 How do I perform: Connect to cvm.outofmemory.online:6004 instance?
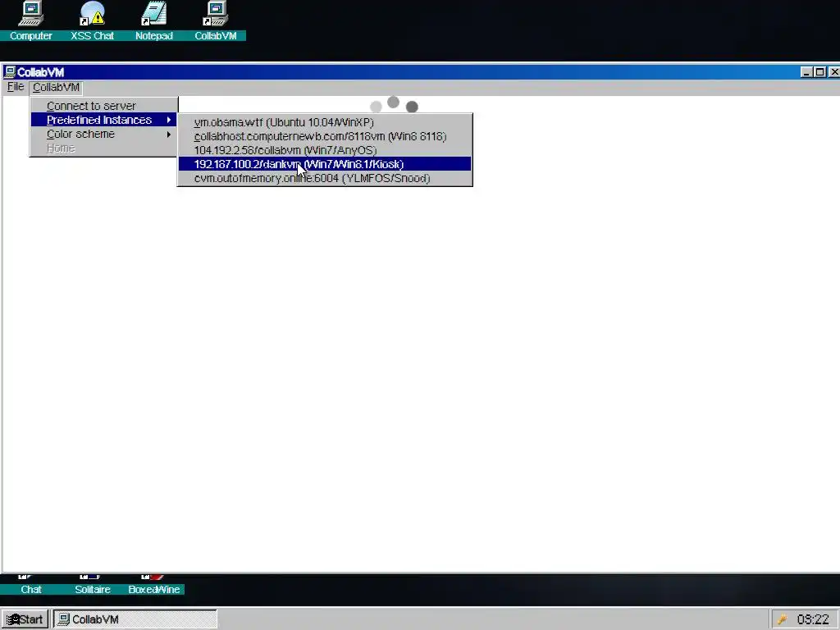click(x=325, y=178)
